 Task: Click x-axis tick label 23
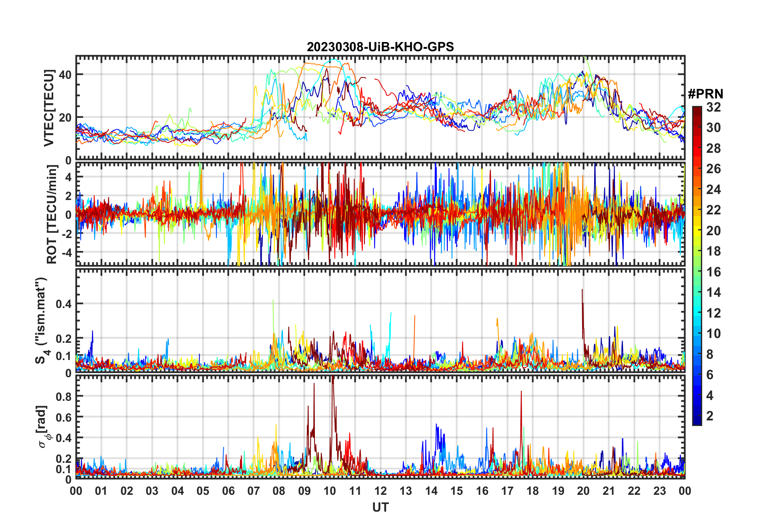click(660, 491)
